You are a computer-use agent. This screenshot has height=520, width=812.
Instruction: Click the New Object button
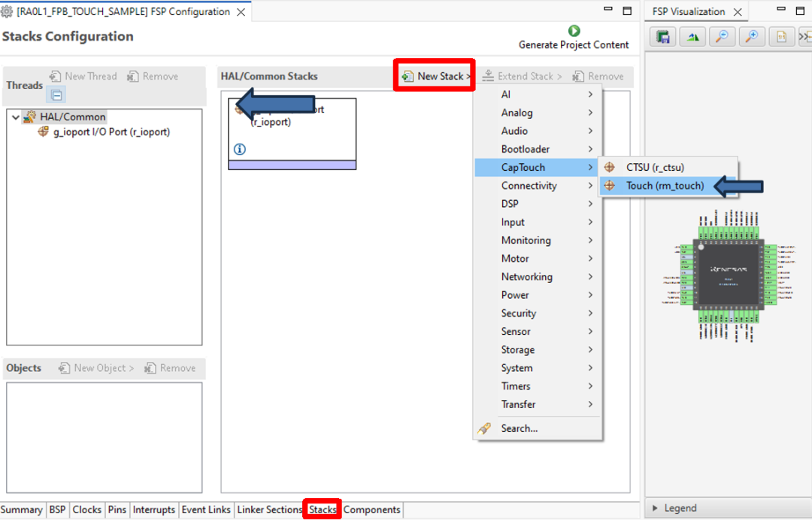pyautogui.click(x=95, y=368)
